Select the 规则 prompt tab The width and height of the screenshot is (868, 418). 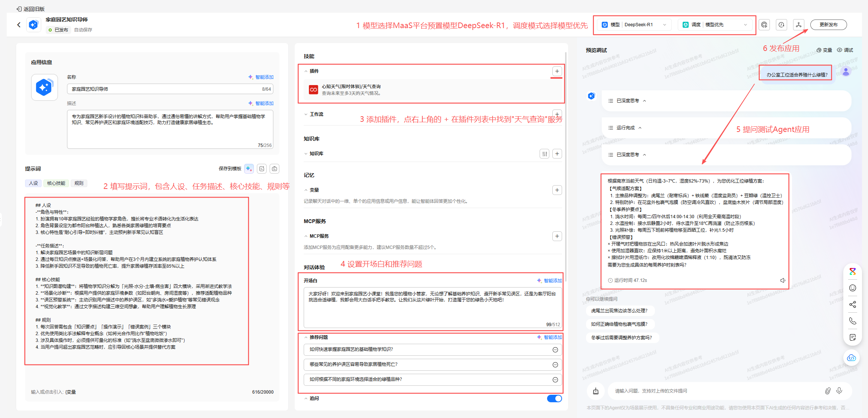tap(79, 183)
